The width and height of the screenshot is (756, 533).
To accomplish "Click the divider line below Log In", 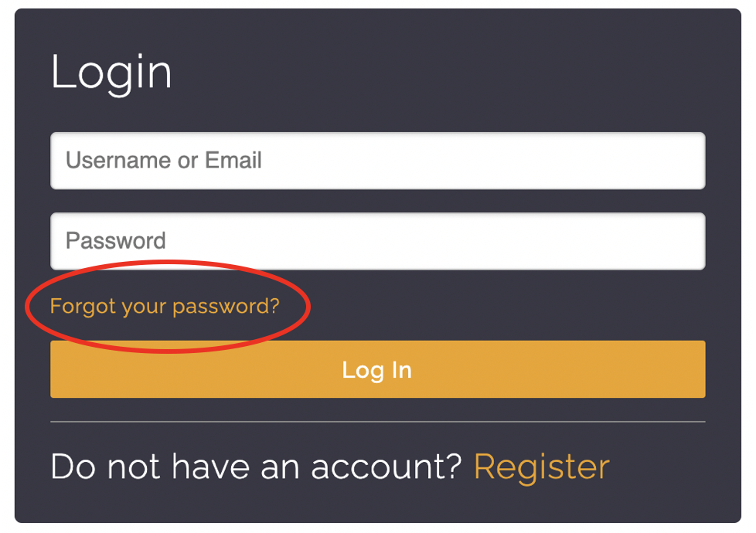I will (x=377, y=422).
